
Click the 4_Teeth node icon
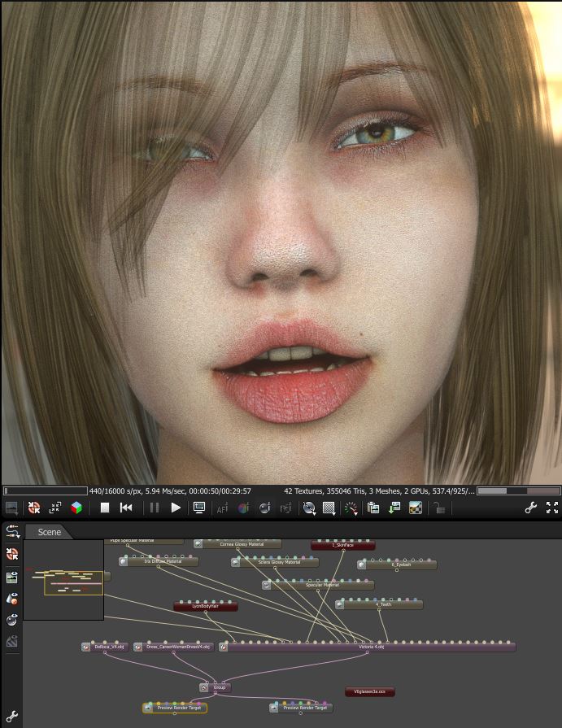(x=340, y=604)
